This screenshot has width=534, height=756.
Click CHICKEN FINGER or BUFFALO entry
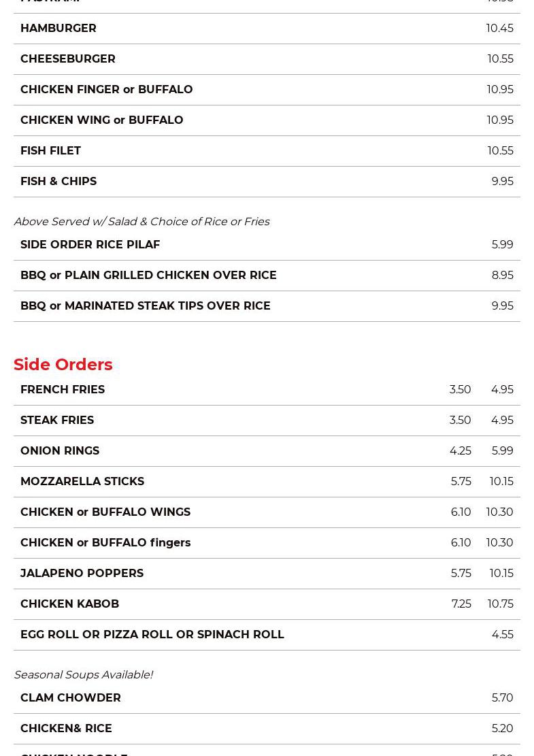(x=107, y=90)
